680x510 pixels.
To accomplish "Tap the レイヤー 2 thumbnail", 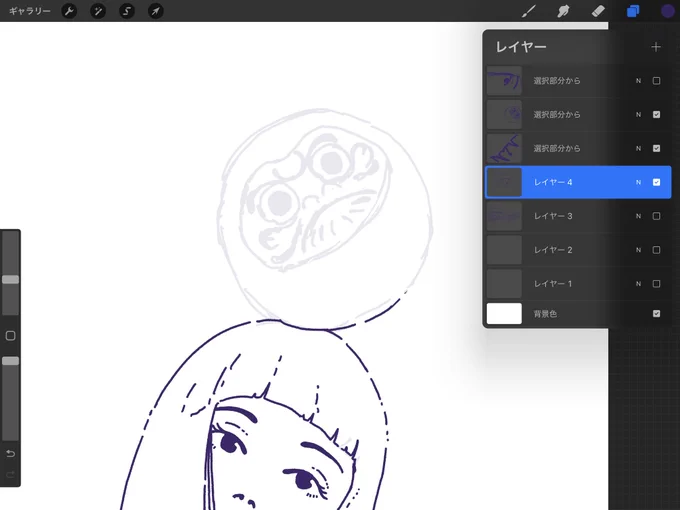I will [x=504, y=250].
